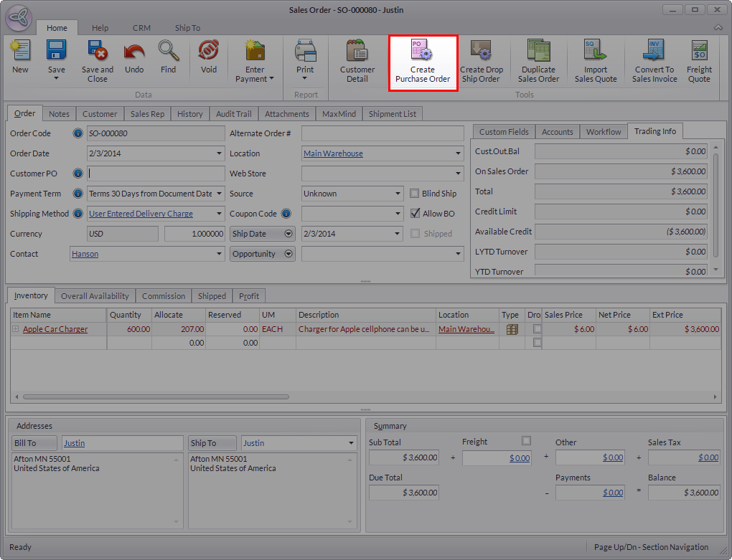Open the Web Store dropdown
The image size is (732, 560).
click(458, 174)
